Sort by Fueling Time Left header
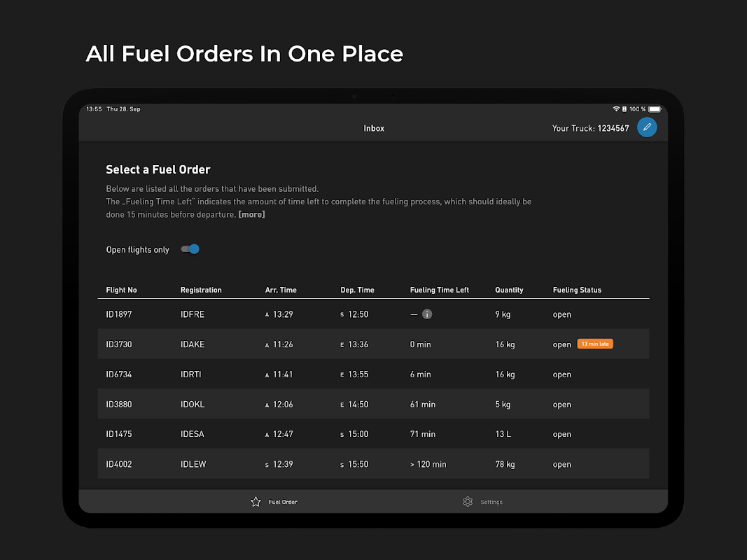Viewport: 747px width, 560px height. 439,290
